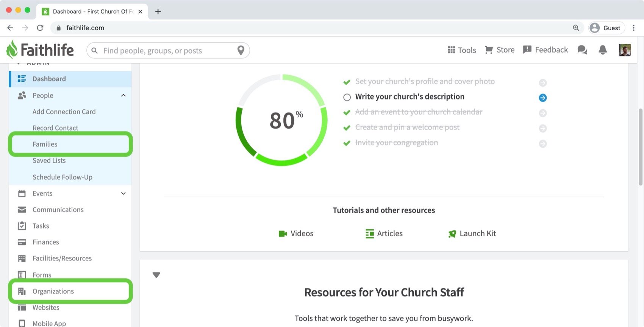This screenshot has height=327, width=644.
Task: Collapse the Resources for Your Church Staff section
Action: pyautogui.click(x=156, y=275)
